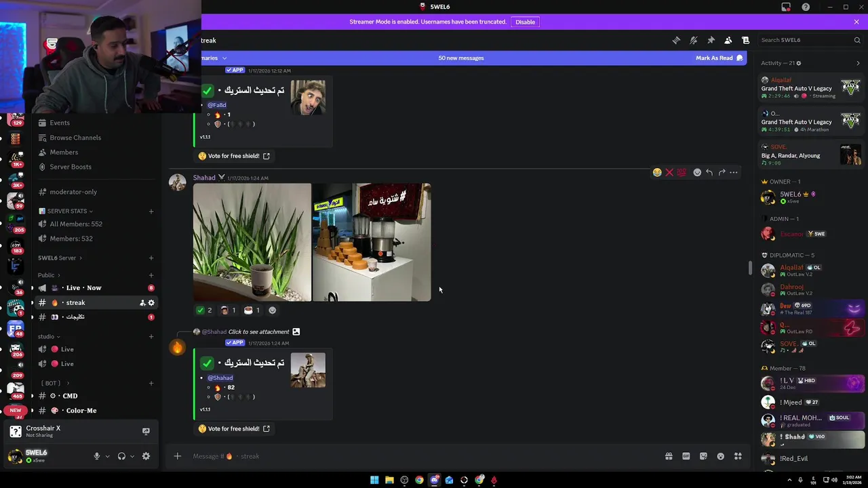Open the Inbox icon in title bar
This screenshot has width=868, height=488.
point(786,7)
